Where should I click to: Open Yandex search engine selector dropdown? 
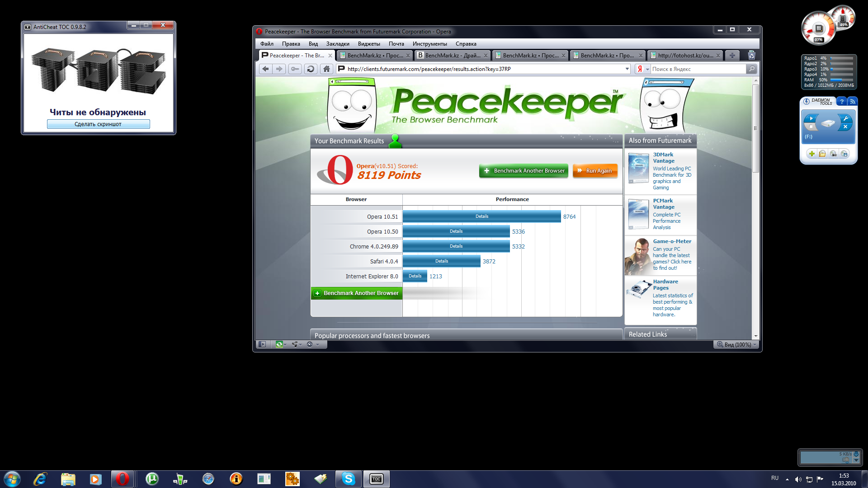click(x=647, y=69)
